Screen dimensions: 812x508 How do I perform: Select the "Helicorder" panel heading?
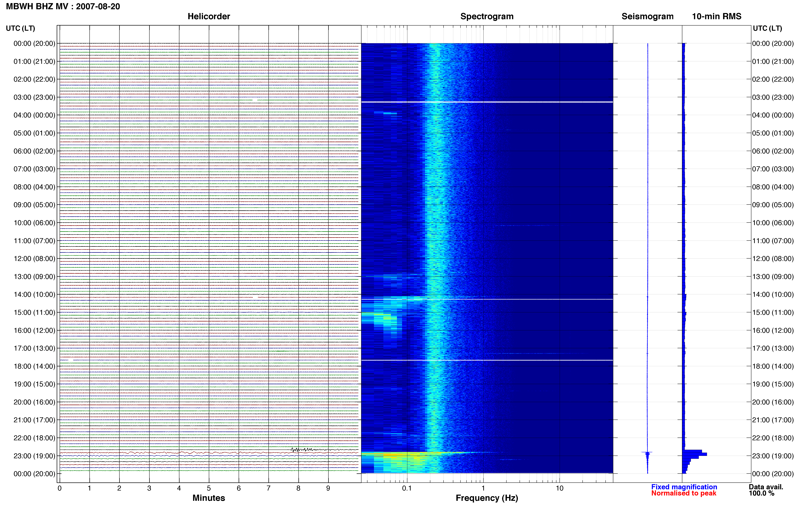pyautogui.click(x=208, y=16)
